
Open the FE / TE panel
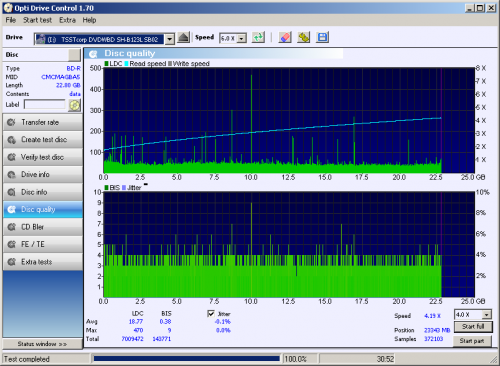43,244
